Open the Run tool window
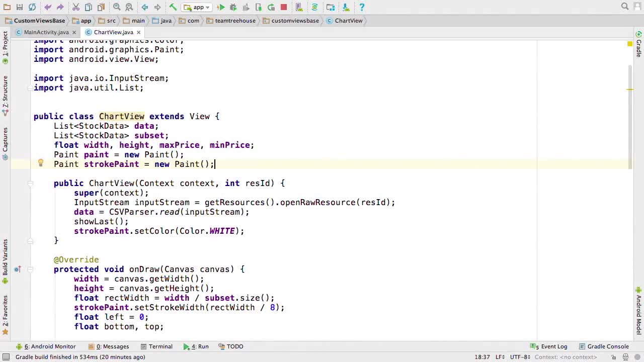Viewport: 644px width, 362px height. click(196, 346)
